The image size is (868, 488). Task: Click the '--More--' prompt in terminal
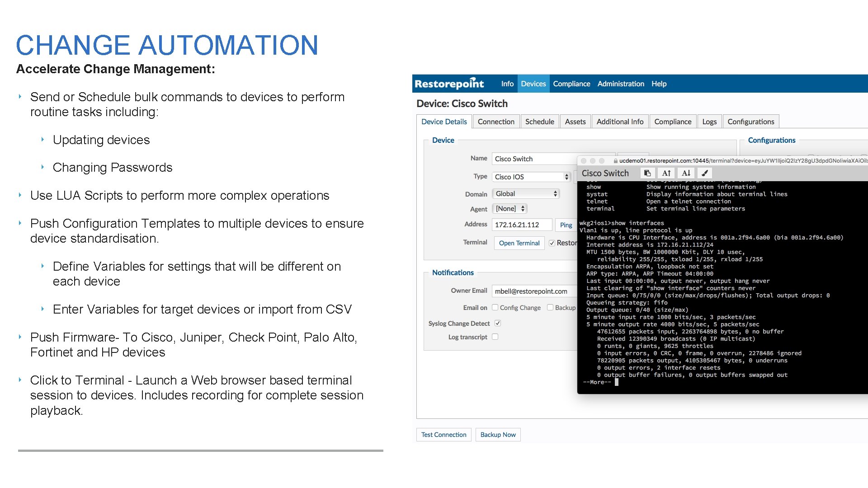click(597, 382)
